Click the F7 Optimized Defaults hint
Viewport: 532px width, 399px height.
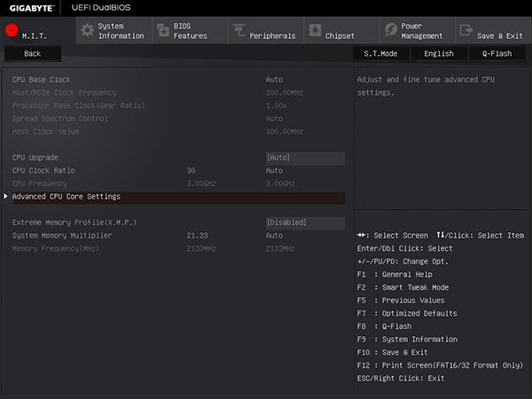click(x=407, y=313)
